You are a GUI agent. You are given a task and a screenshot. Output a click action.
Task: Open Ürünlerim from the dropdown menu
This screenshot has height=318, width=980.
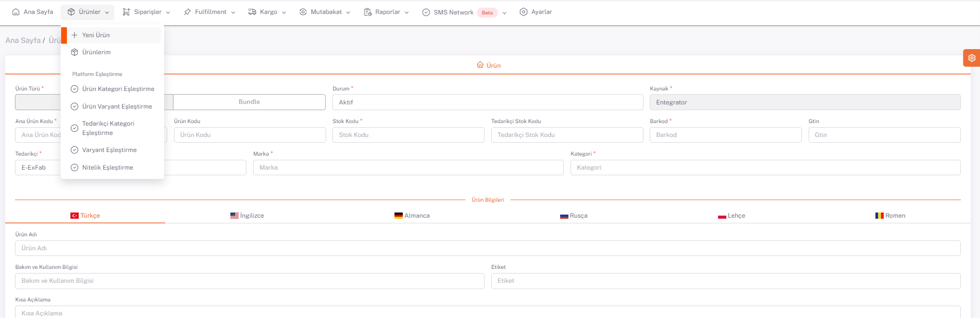coord(96,52)
